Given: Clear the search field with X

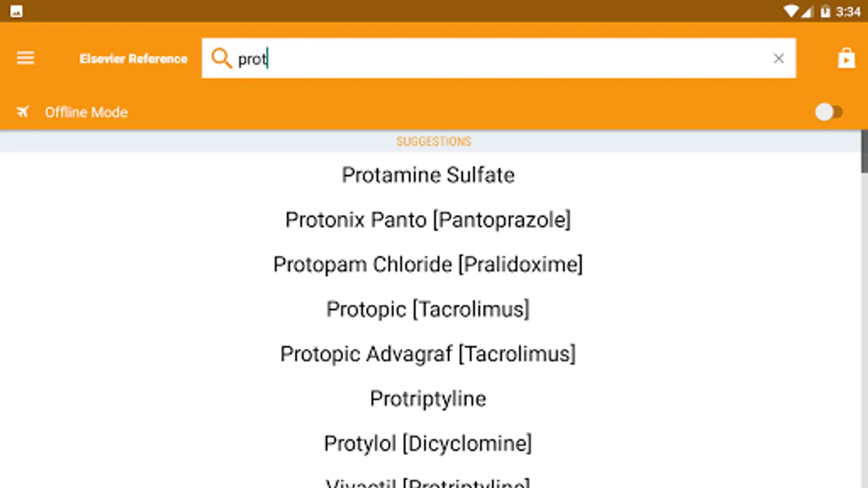Looking at the screenshot, I should (778, 58).
